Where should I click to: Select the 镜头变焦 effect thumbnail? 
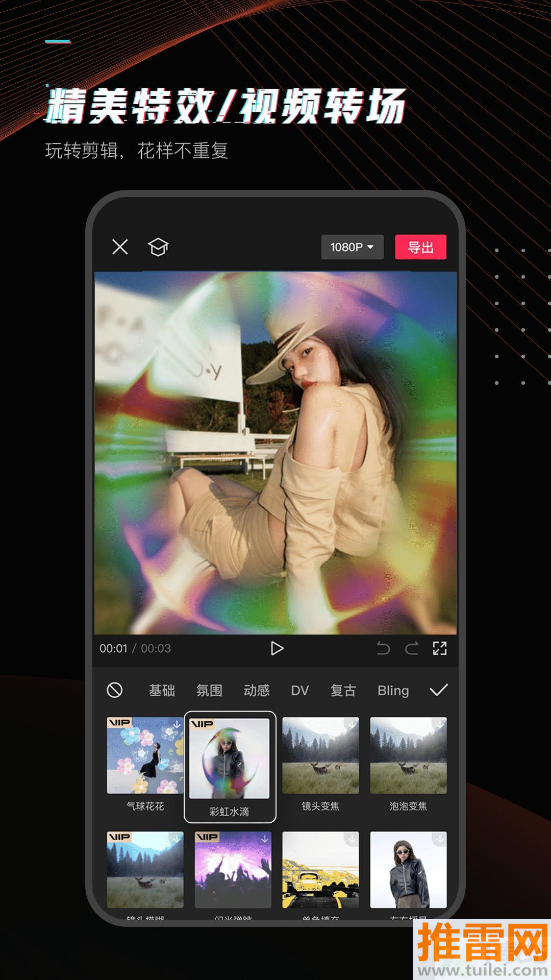[320, 755]
